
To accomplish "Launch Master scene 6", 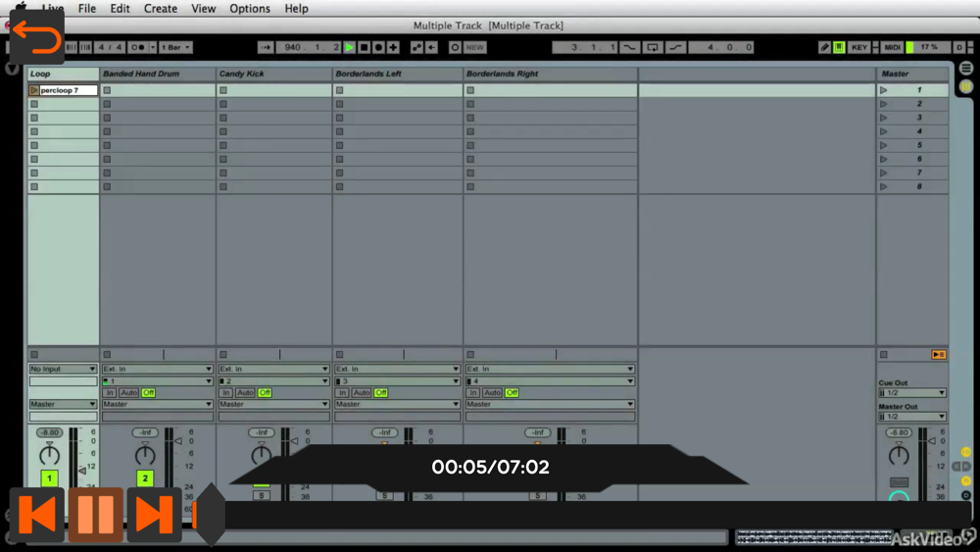I will pyautogui.click(x=884, y=159).
